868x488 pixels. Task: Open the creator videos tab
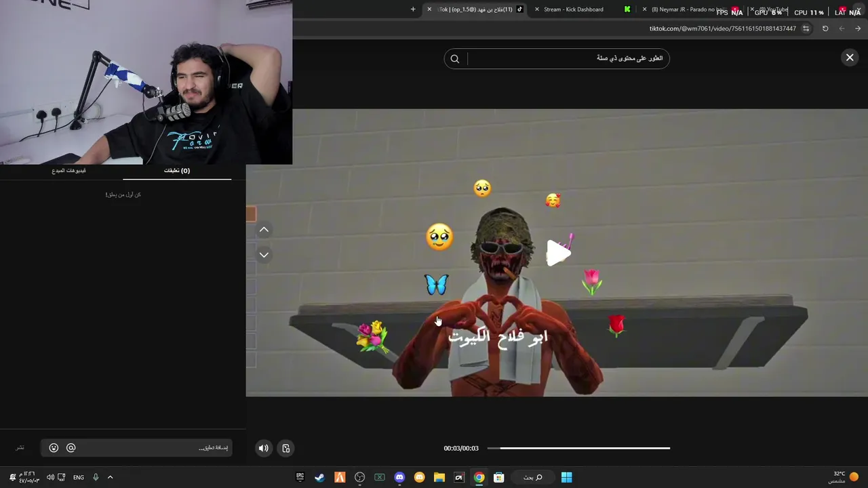tap(68, 171)
